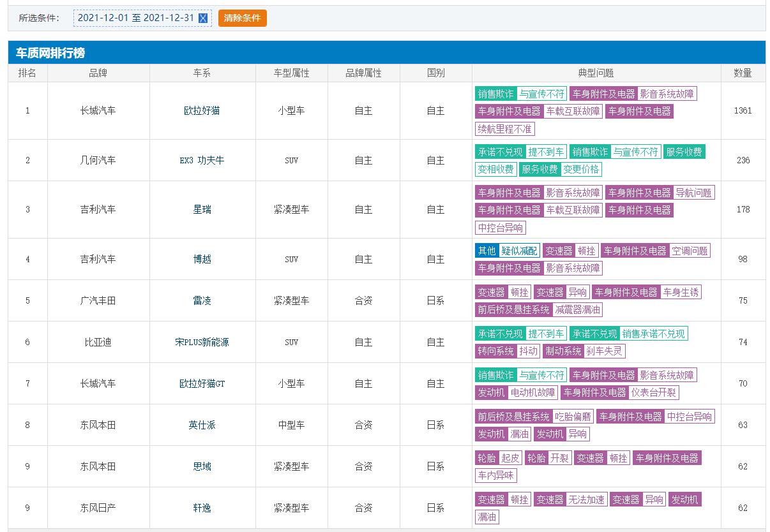This screenshot has width=770, height=532.
Task: Open the 雷凌 car series link
Action: tap(202, 300)
